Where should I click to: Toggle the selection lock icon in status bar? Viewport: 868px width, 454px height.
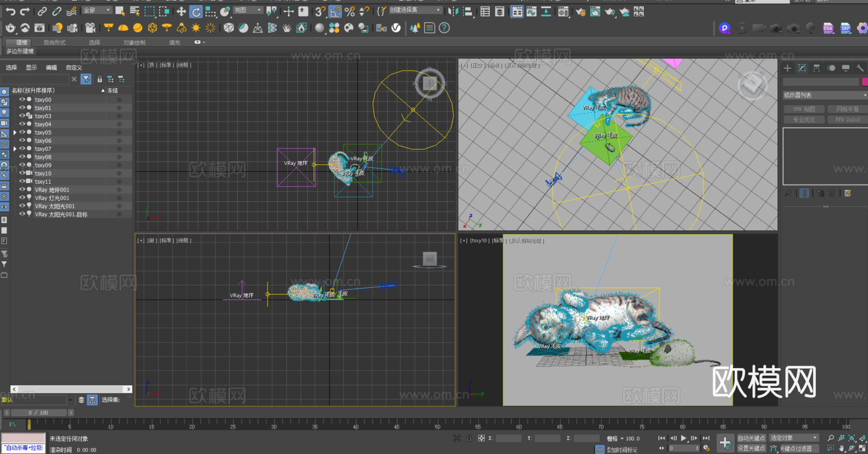(469, 438)
